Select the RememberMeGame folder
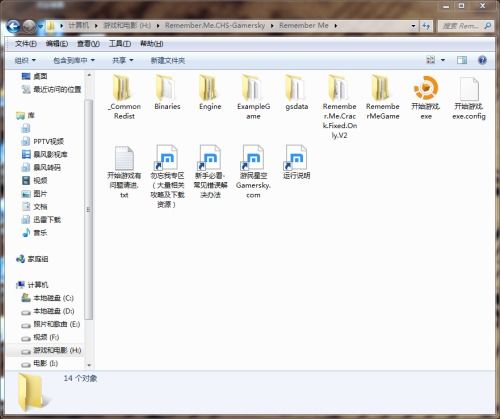Image resolution: width=500 pixels, height=419 pixels. click(x=382, y=97)
